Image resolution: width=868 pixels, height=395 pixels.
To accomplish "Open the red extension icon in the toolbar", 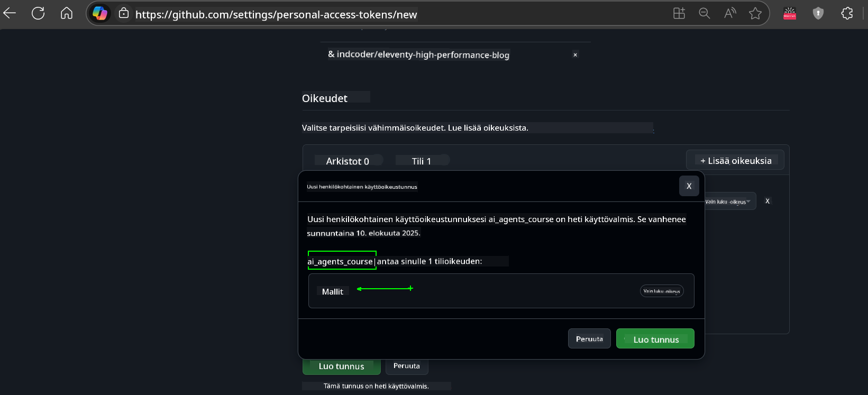I will tap(790, 14).
